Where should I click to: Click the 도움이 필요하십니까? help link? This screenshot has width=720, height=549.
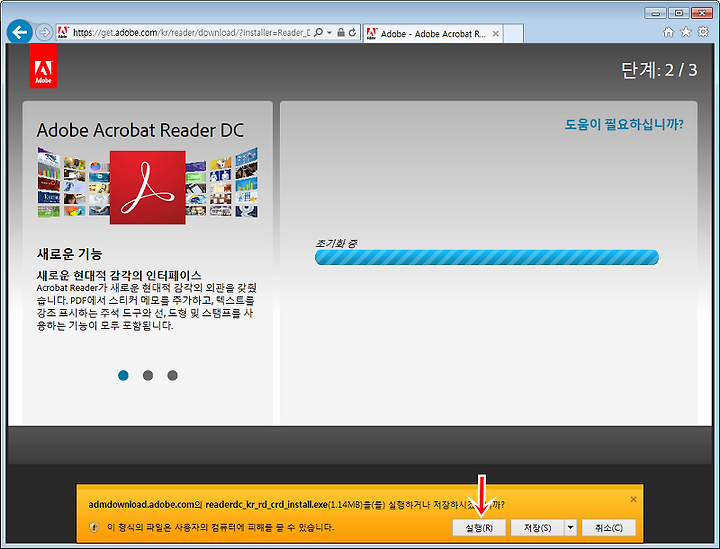(x=624, y=124)
